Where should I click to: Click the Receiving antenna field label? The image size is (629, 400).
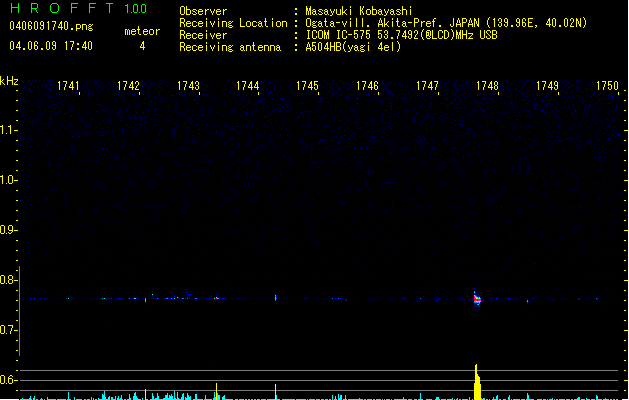point(230,47)
